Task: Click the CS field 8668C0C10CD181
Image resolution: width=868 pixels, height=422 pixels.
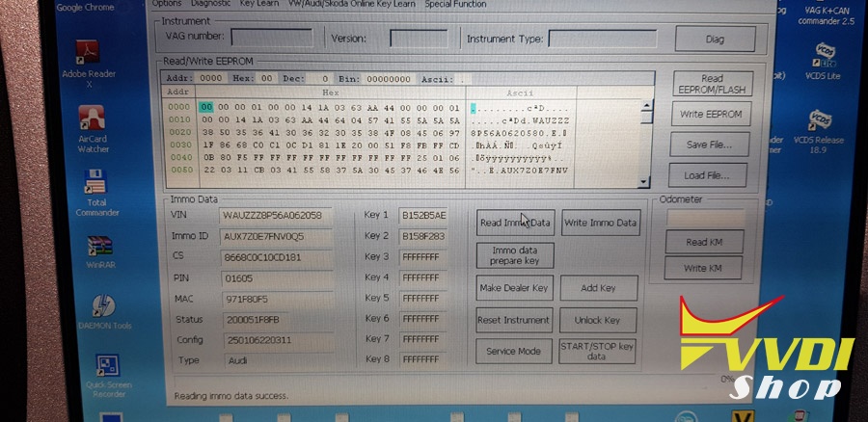Action: click(276, 257)
